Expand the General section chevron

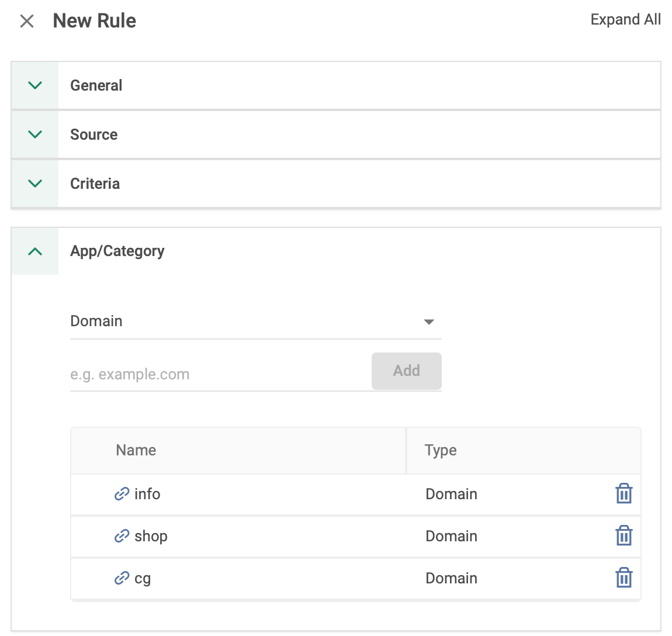click(35, 85)
